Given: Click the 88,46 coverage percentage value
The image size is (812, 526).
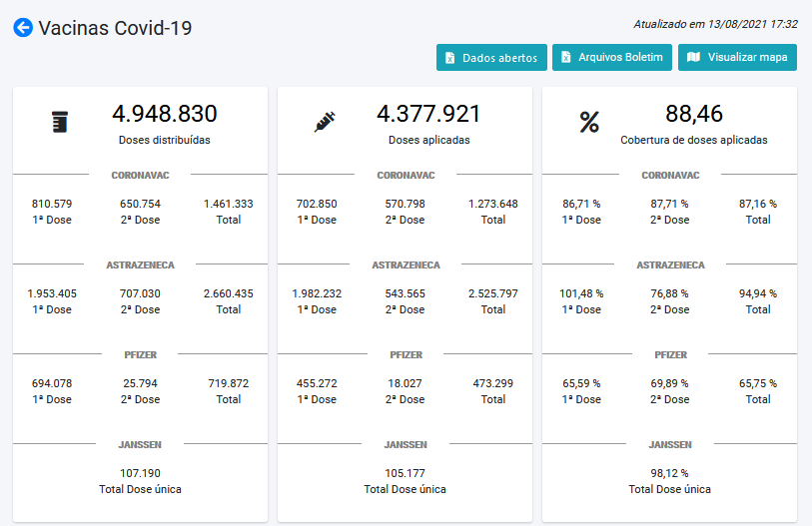Looking at the screenshot, I should pyautogui.click(x=693, y=114).
